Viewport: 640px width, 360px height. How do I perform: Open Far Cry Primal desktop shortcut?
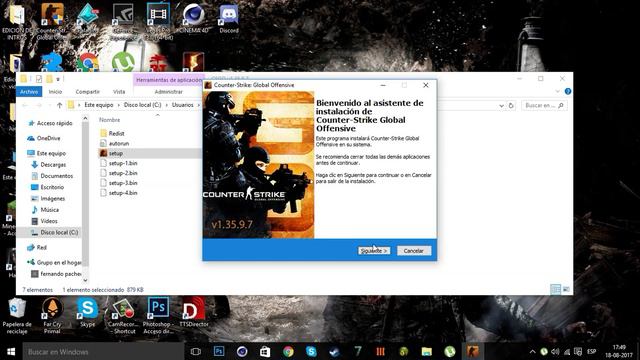[52, 316]
